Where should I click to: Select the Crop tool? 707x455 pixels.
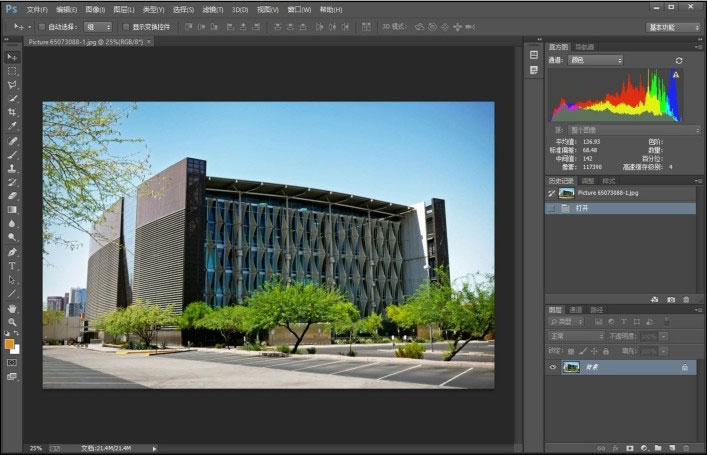click(x=12, y=112)
